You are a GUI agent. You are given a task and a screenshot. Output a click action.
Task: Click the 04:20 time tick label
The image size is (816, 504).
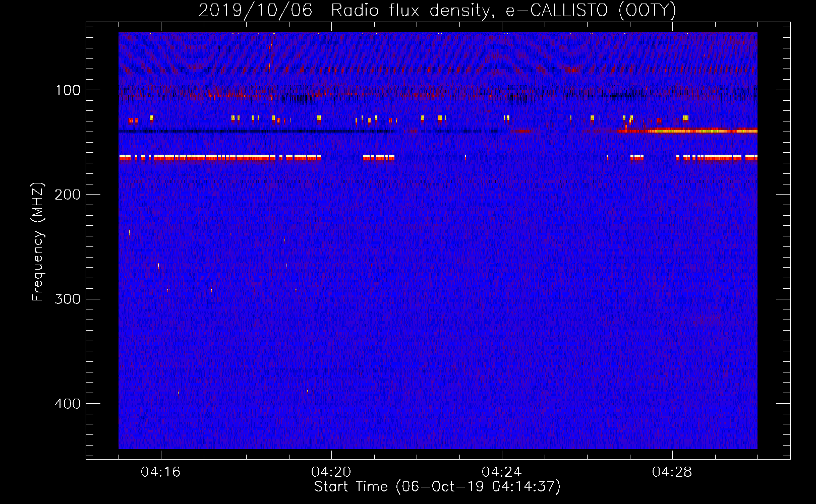pos(331,472)
